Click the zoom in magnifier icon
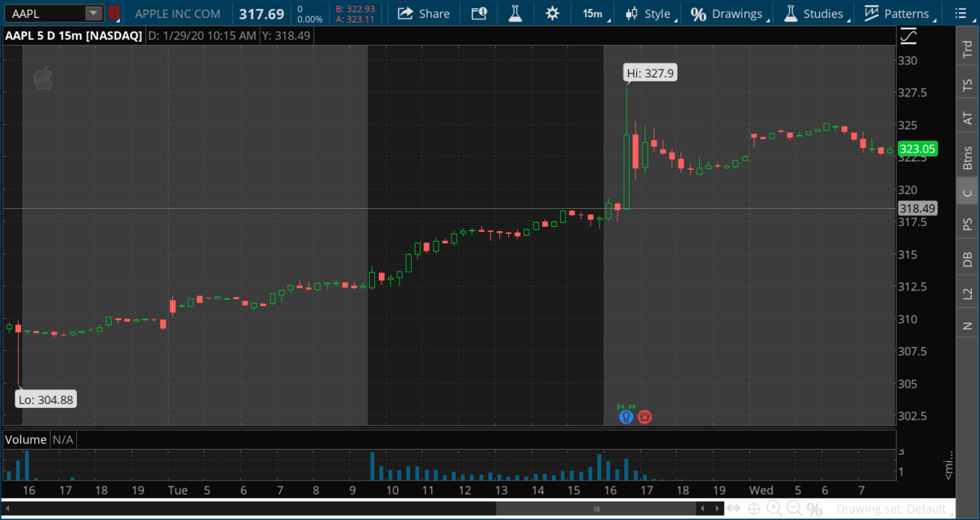 [773, 509]
